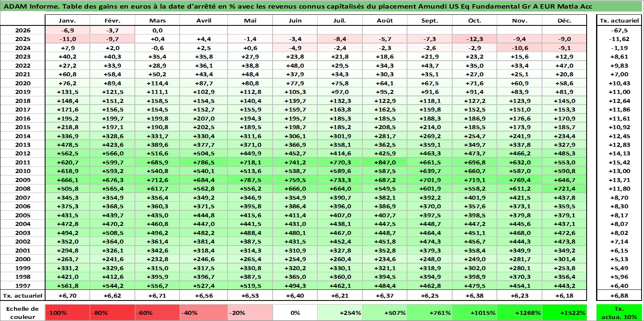Image resolution: width=644 pixels, height=321 pixels.
Task: Select the Févr. column header
Action: [x=112, y=20]
